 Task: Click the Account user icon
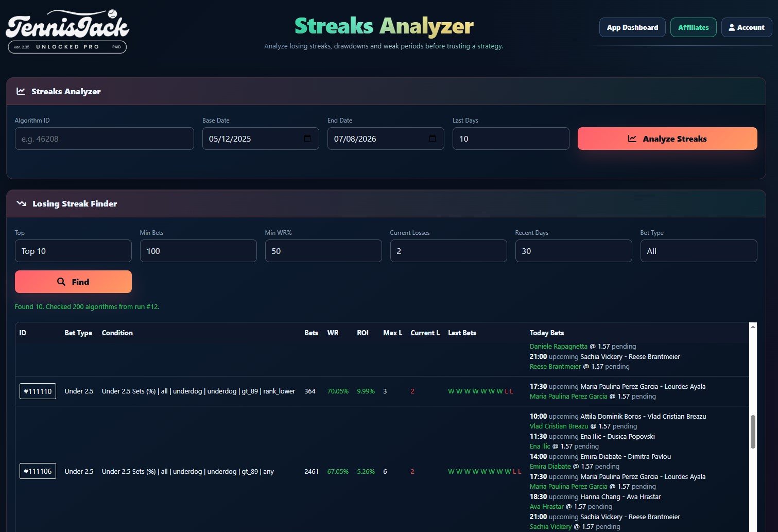(732, 27)
